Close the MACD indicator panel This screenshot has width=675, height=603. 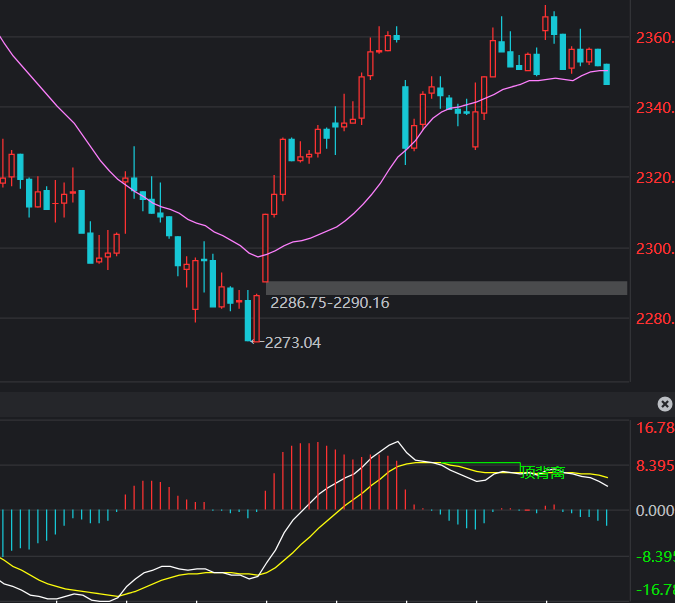665,404
